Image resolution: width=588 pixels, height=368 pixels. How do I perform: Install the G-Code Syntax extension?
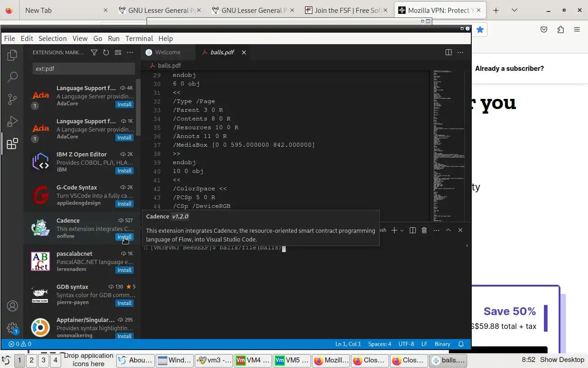pyautogui.click(x=124, y=204)
